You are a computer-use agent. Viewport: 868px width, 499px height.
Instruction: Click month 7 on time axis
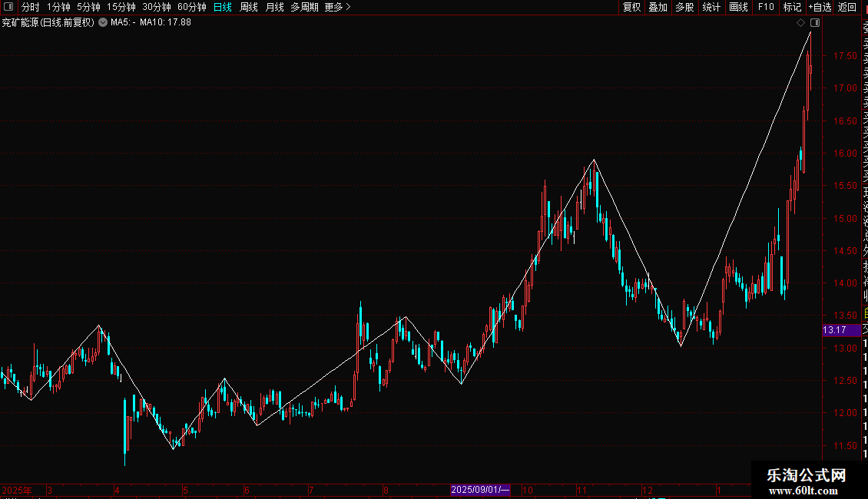click(x=311, y=490)
